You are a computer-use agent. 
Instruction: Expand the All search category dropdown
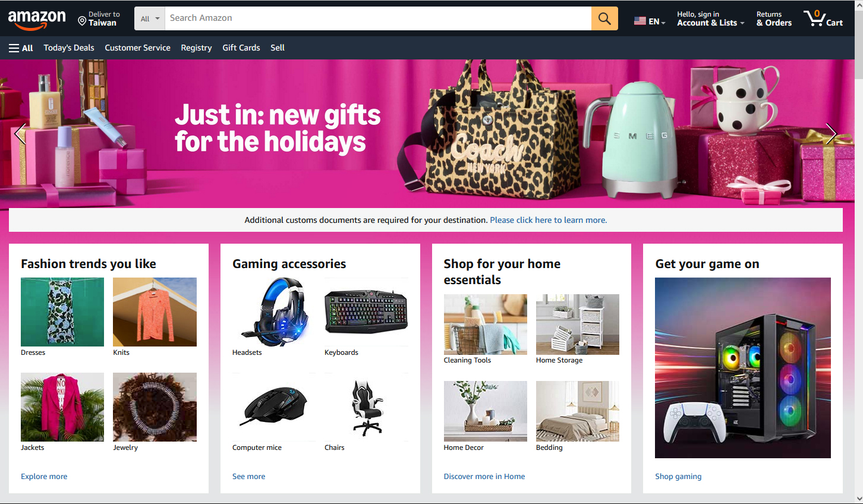click(x=150, y=18)
